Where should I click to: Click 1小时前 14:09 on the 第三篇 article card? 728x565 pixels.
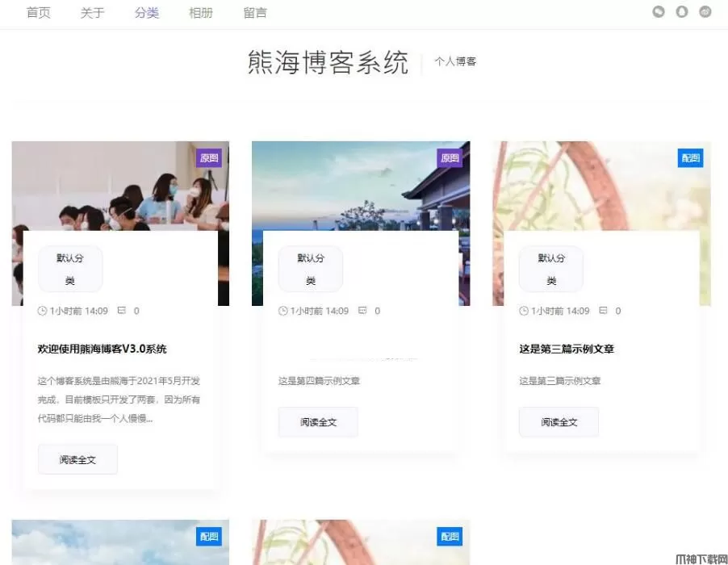click(x=560, y=311)
